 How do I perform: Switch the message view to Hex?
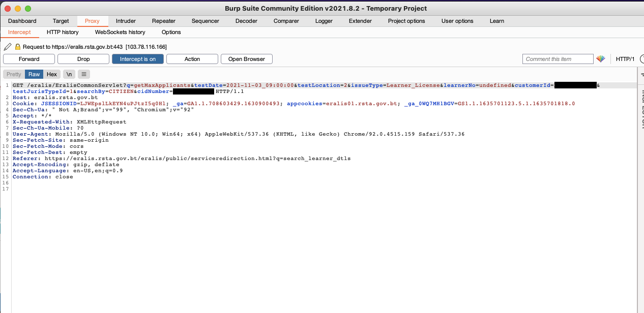pyautogui.click(x=52, y=74)
